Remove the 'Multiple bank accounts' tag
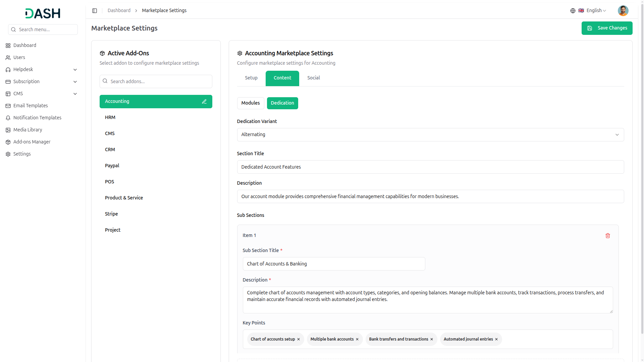Image resolution: width=644 pixels, height=362 pixels. coord(357,339)
